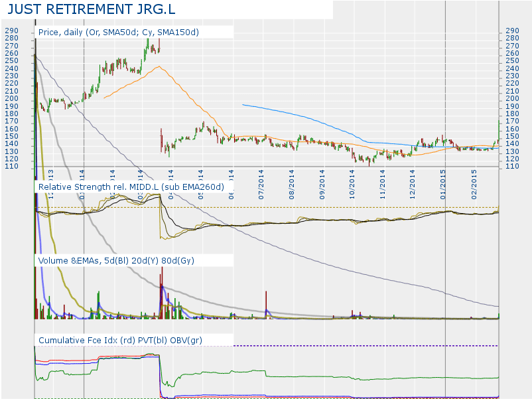Click the 09/2014 date axis label
Screen dimensions: 532x399
point(322,185)
